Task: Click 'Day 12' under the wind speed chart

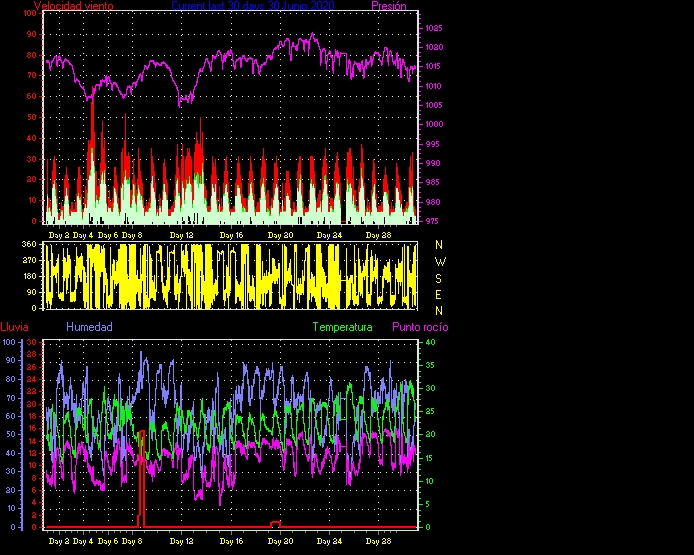Action: point(182,235)
